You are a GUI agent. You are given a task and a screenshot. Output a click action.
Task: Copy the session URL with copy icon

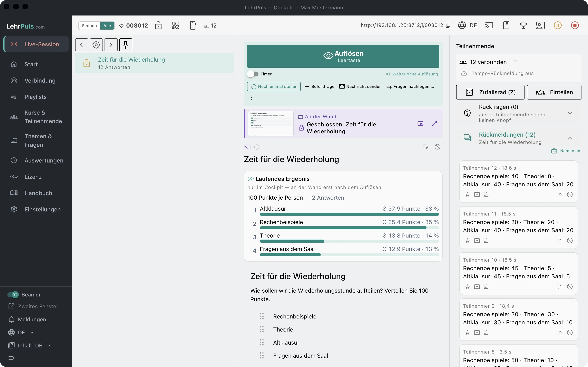click(448, 25)
